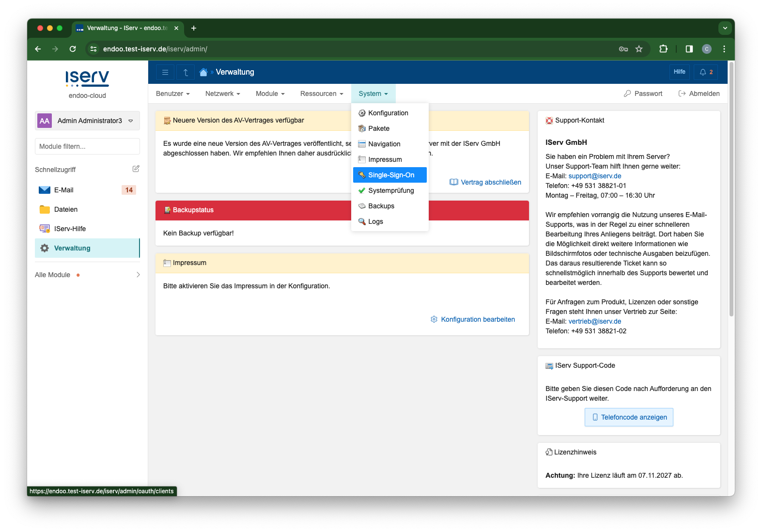Viewport: 762px width, 532px height.
Task: Choose Single-Sign-On from the System menu
Action: pos(390,175)
